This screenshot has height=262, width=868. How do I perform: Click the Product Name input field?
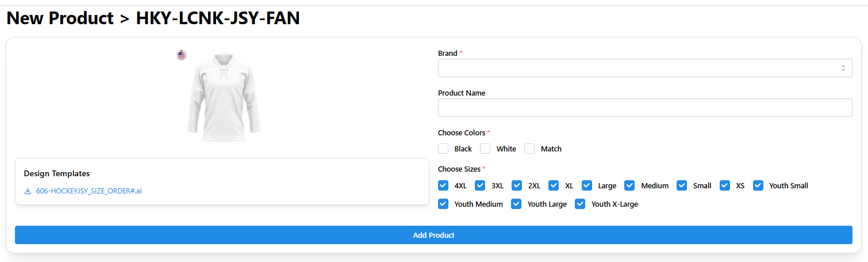[644, 108]
